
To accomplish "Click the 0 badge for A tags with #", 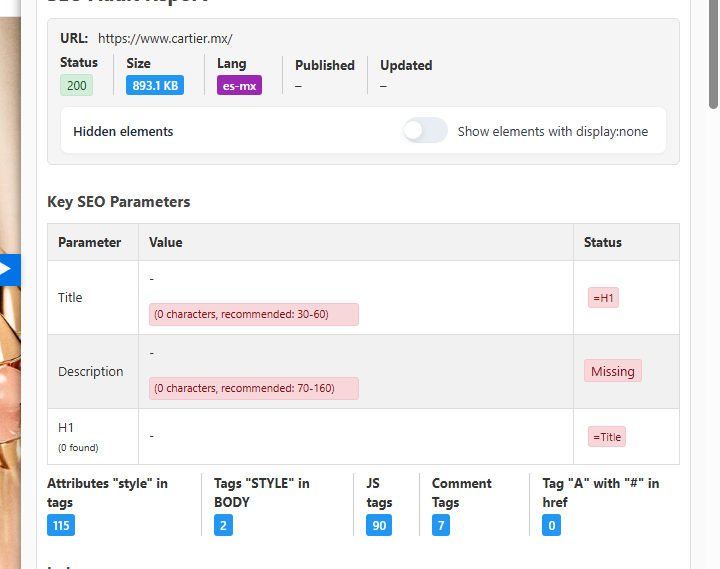I will tap(551, 525).
